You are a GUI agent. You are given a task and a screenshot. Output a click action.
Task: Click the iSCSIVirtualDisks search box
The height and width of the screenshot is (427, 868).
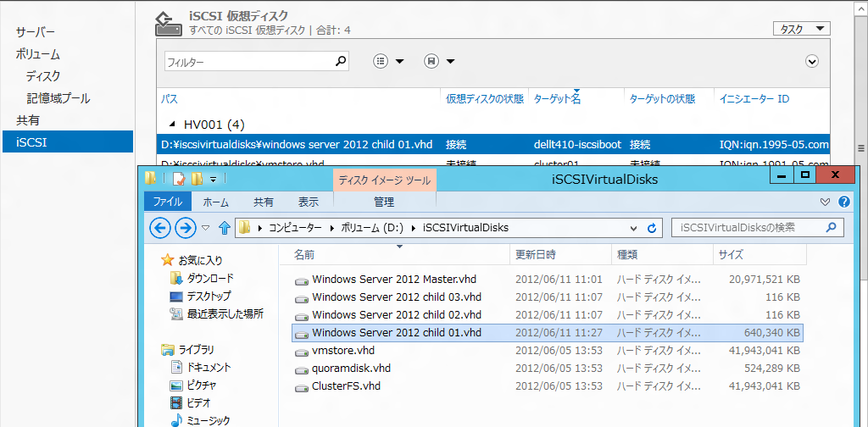point(757,227)
